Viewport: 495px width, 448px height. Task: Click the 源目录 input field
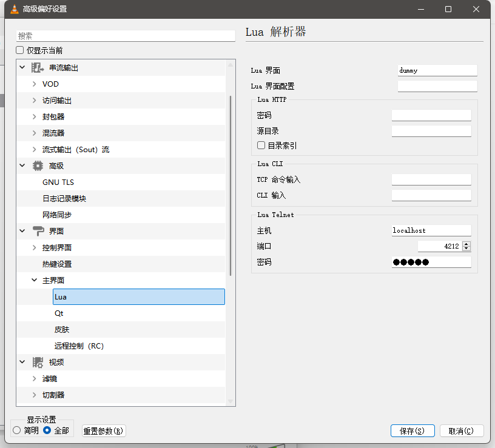pyautogui.click(x=431, y=131)
